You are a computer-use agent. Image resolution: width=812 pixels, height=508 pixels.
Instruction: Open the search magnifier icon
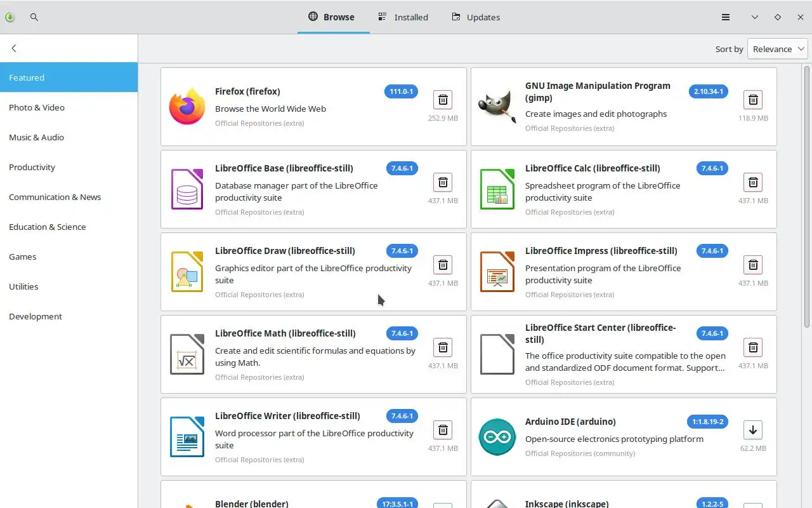click(x=34, y=17)
